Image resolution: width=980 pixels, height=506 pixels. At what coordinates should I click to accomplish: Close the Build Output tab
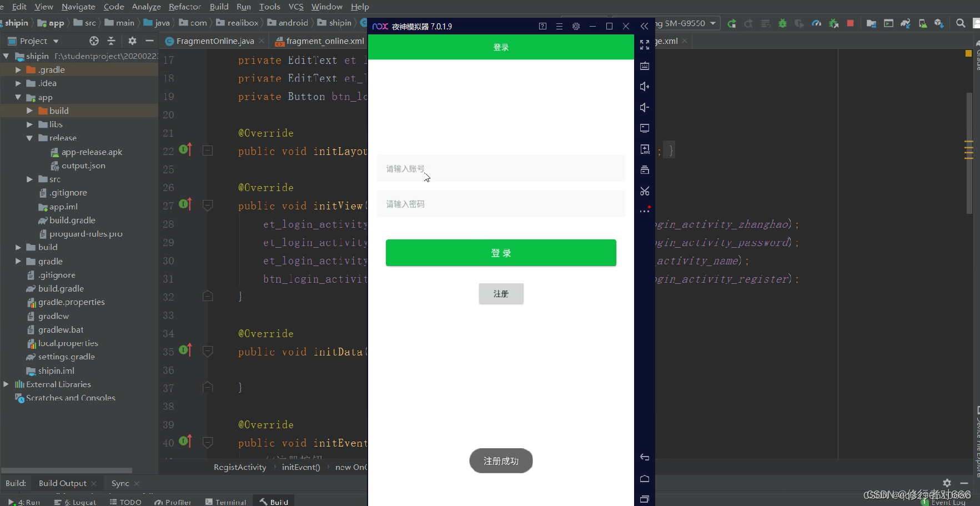tap(94, 484)
